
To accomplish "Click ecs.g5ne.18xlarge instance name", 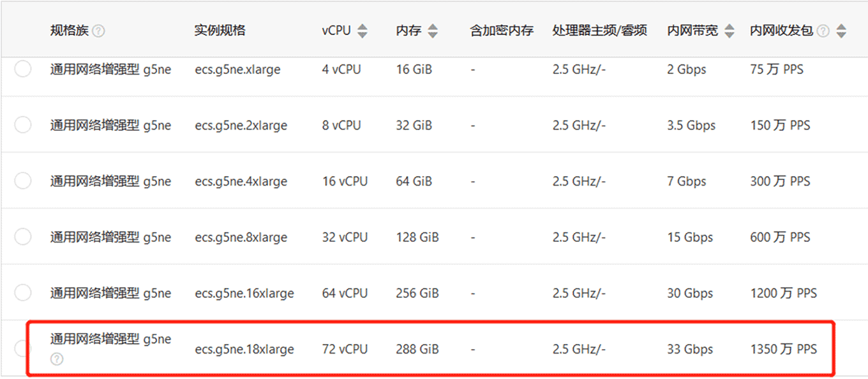I will [244, 350].
